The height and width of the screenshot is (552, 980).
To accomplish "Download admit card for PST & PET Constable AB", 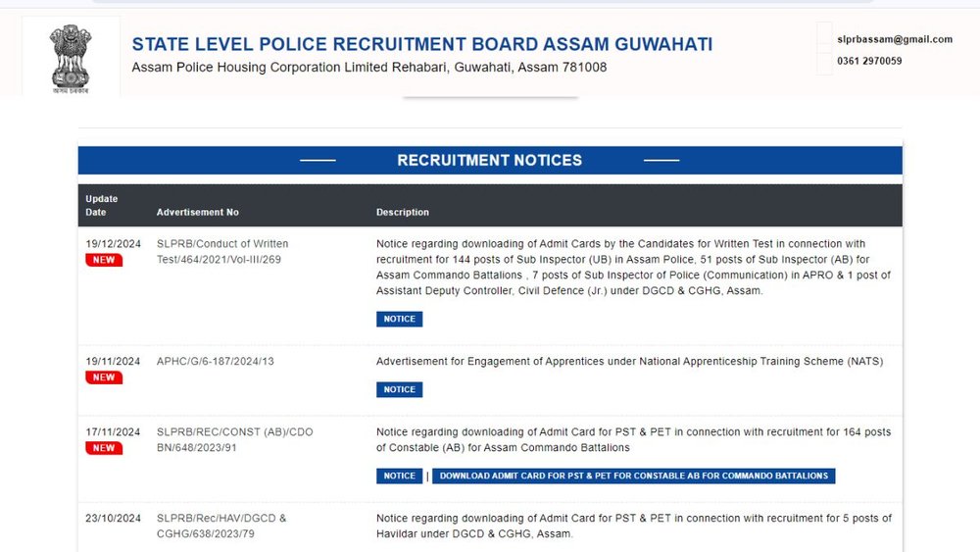I will tap(633, 476).
